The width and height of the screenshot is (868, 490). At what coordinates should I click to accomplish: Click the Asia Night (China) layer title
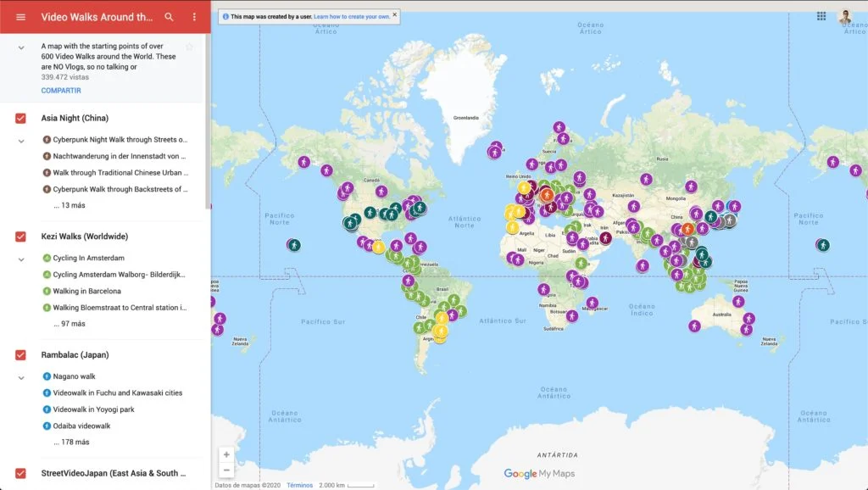tap(75, 118)
